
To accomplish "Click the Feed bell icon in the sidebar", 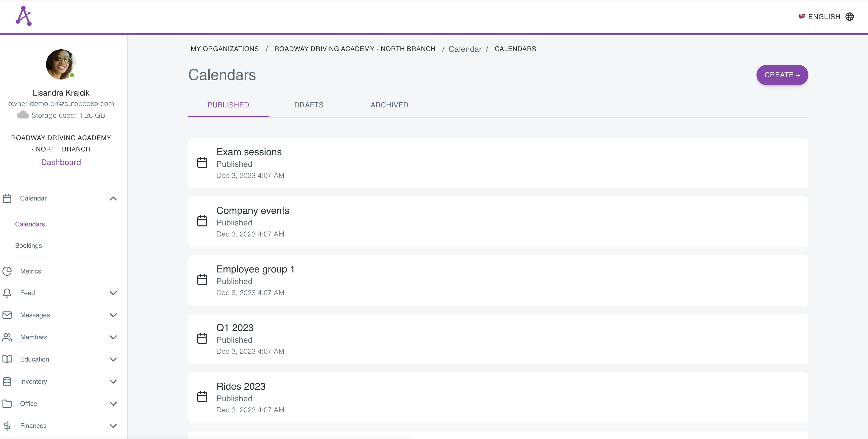I will 7,293.
